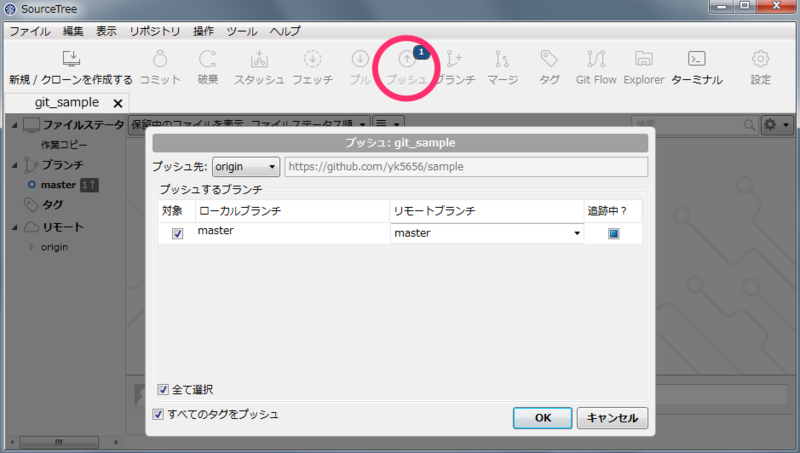
Task: Close the git_sample tab
Action: pos(118,104)
